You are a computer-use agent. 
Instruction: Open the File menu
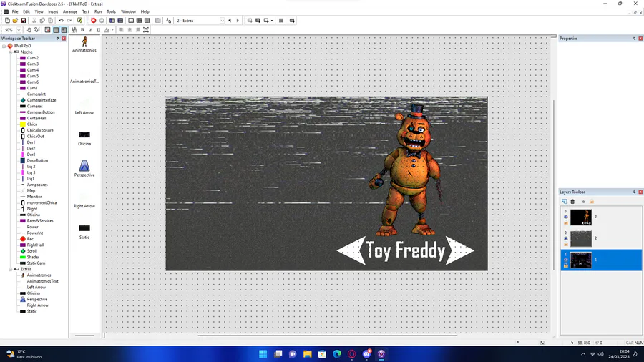(15, 12)
